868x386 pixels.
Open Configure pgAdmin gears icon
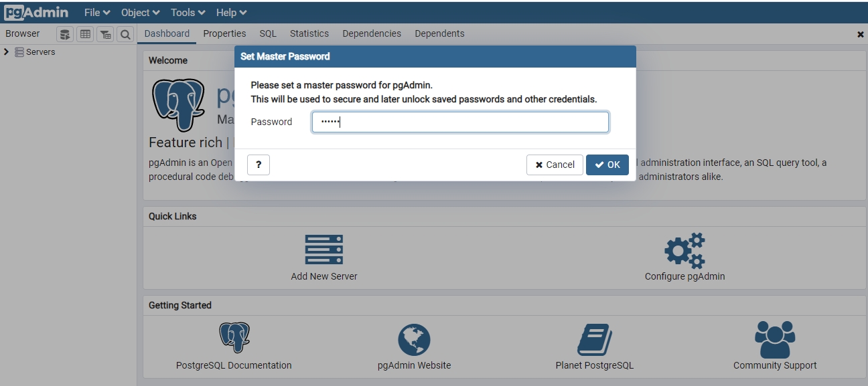pyautogui.click(x=684, y=251)
